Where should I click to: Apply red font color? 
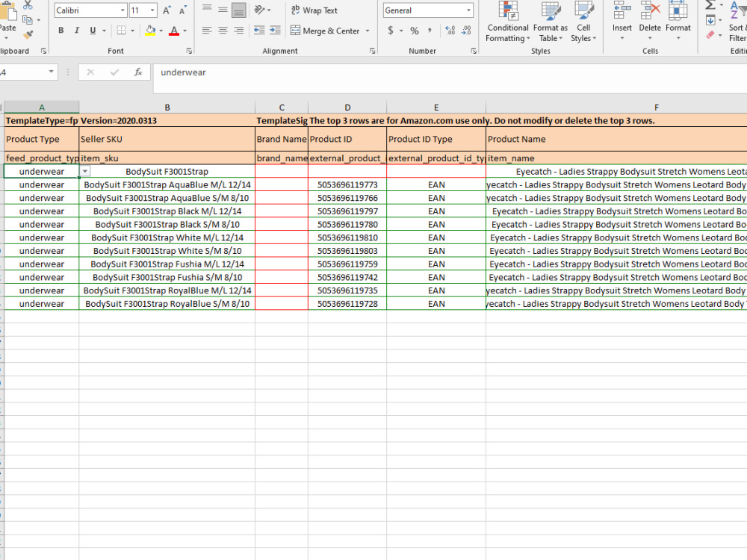coord(174,31)
